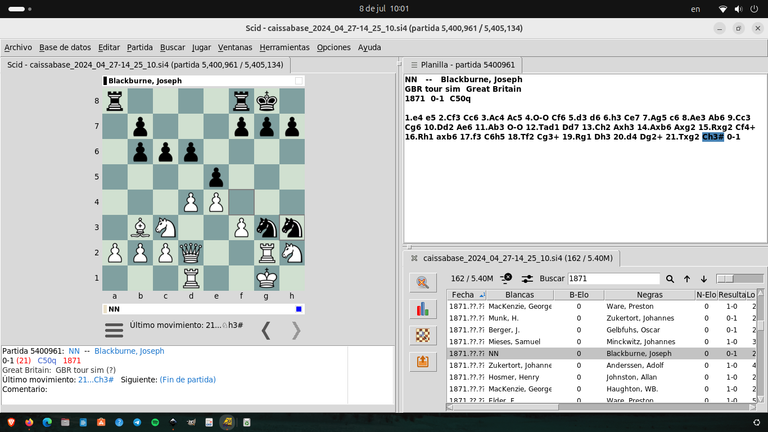
Task: Sort by the N-Elo column header
Action: click(x=706, y=295)
